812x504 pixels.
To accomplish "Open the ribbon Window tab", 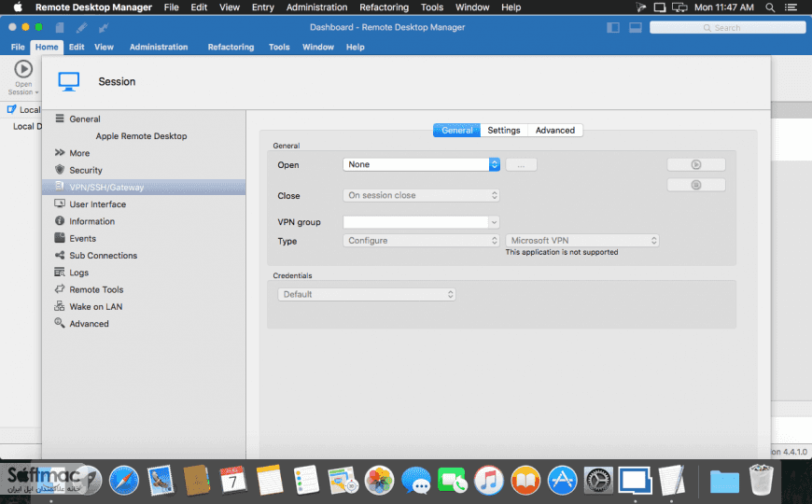I will pyautogui.click(x=318, y=48).
